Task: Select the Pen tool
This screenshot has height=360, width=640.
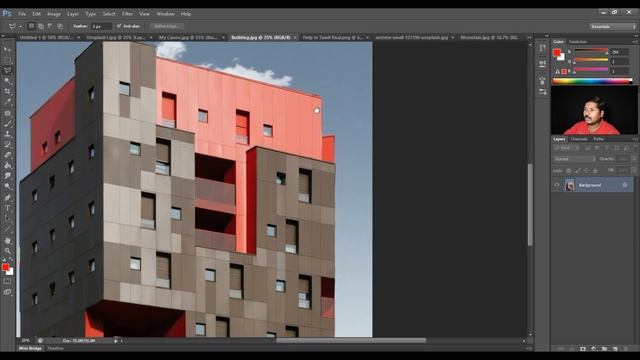Action: click(7, 198)
